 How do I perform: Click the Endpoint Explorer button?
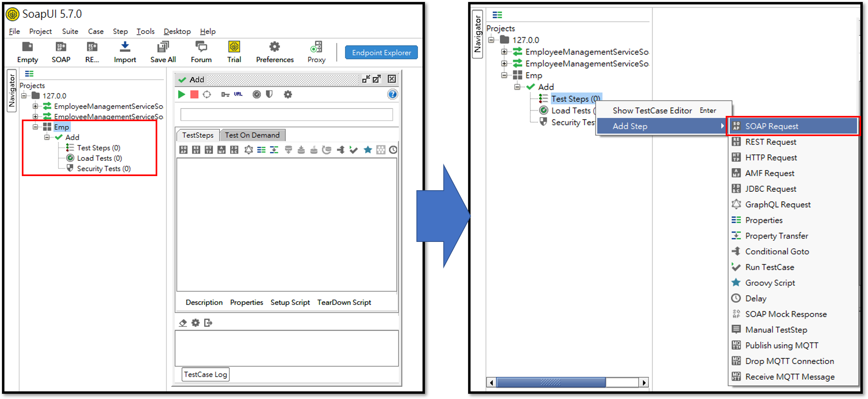[381, 52]
